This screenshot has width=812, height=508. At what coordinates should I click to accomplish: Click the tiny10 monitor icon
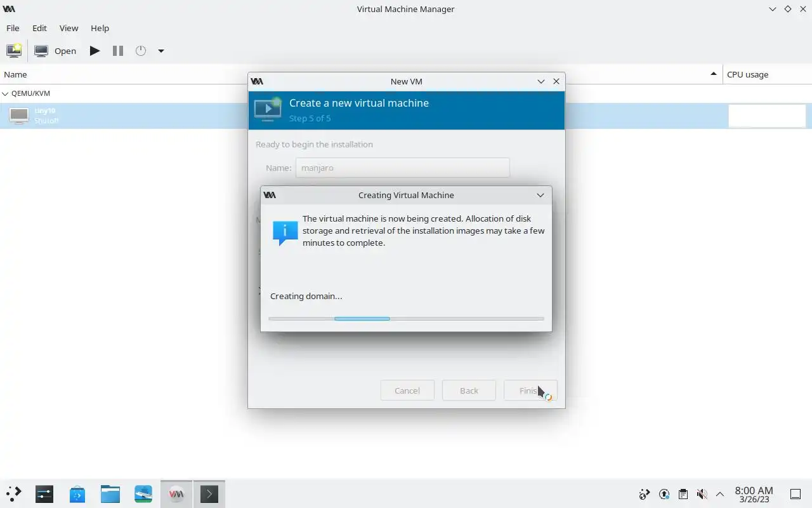(19, 116)
